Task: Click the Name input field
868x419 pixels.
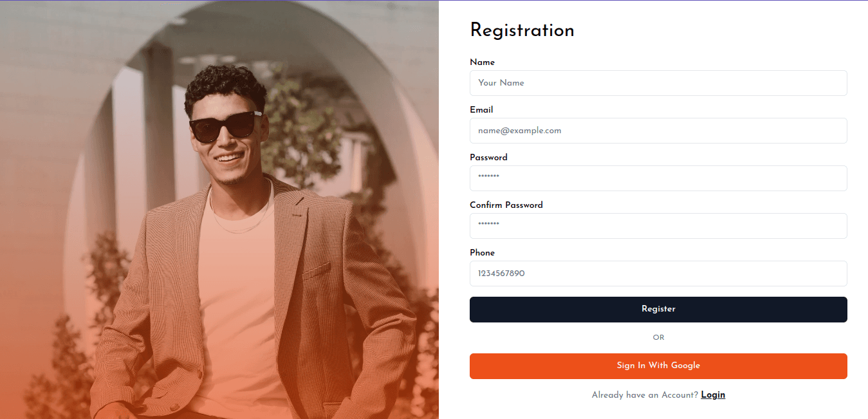Action: click(x=658, y=83)
